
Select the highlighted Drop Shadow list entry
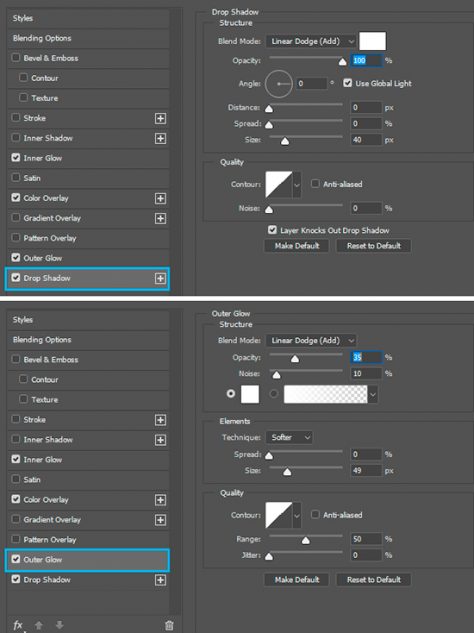click(x=87, y=279)
